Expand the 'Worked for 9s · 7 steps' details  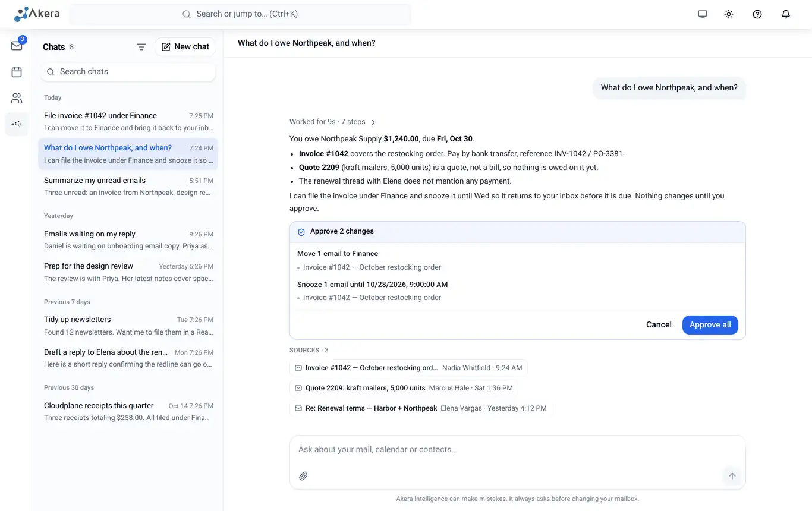tap(332, 122)
